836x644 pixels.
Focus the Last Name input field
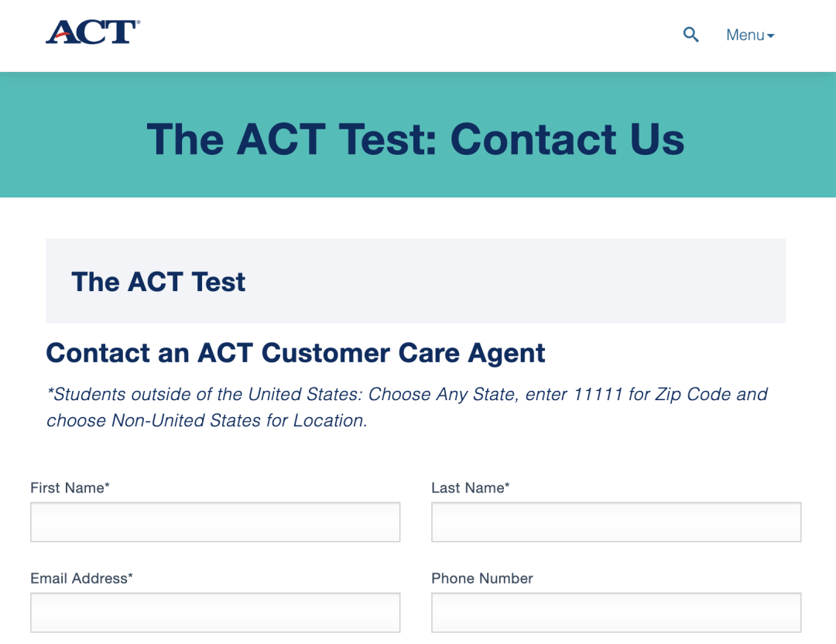[x=616, y=522]
